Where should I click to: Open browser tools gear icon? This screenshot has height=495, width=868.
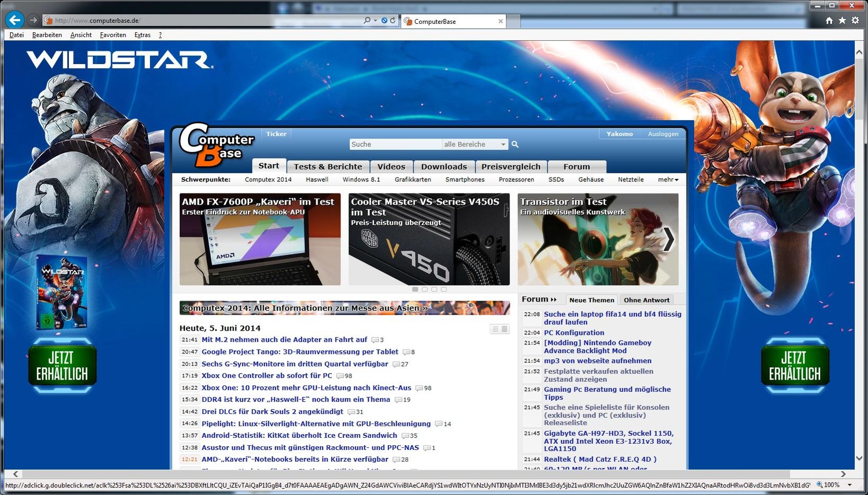coord(855,21)
